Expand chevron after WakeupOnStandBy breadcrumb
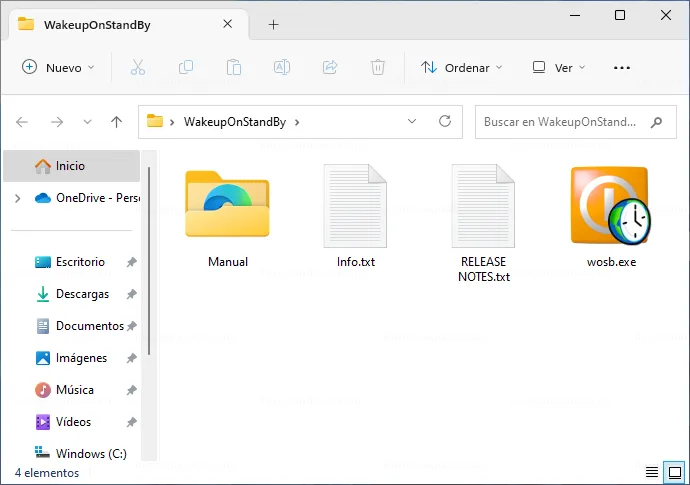 (x=297, y=122)
